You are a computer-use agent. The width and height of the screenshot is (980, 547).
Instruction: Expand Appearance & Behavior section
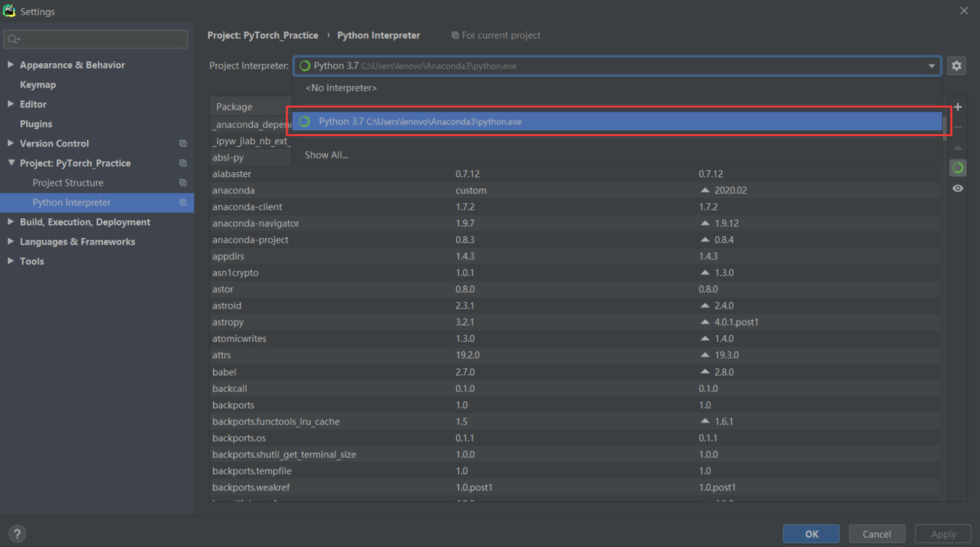click(10, 65)
